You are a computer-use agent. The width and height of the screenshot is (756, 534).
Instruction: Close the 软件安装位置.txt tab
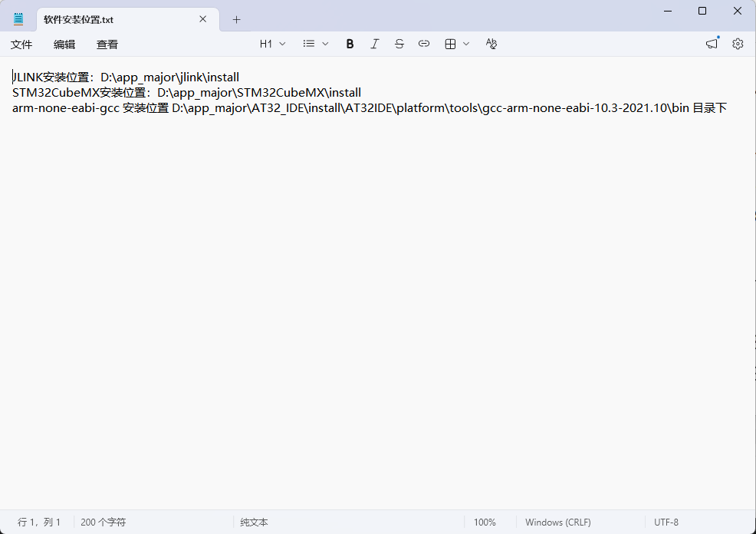point(203,19)
